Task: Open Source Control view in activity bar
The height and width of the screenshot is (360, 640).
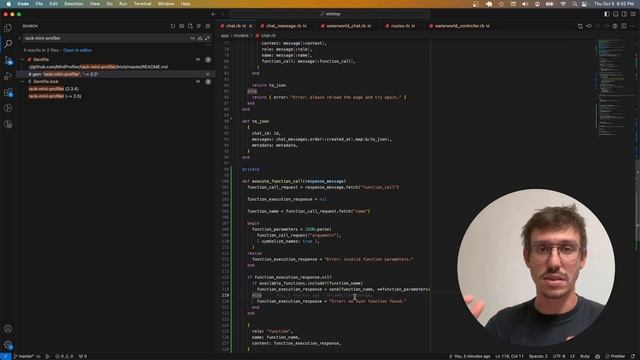Action: coord(8,60)
